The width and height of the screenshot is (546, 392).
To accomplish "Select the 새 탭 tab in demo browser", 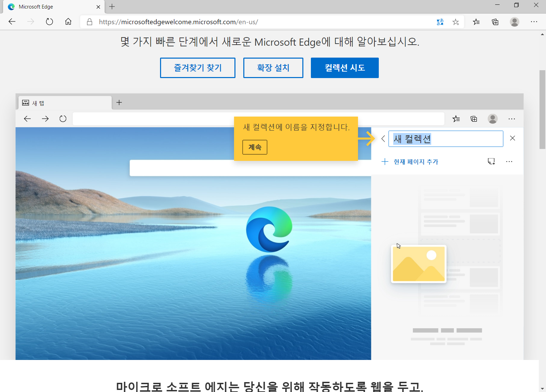I will (65, 103).
